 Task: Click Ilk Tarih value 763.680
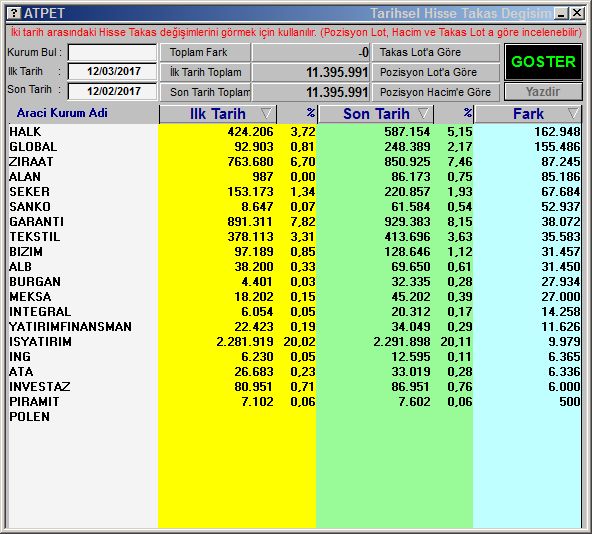coord(250,162)
